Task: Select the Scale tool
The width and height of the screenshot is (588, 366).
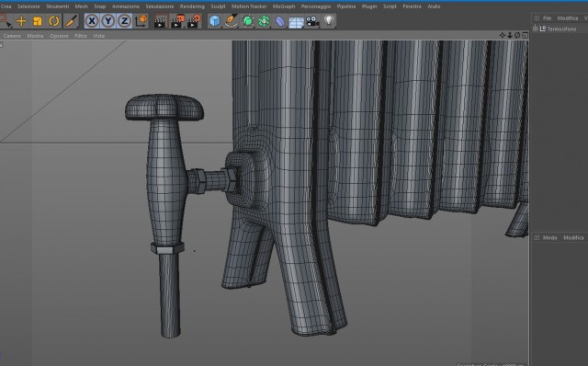Action: tap(38, 21)
